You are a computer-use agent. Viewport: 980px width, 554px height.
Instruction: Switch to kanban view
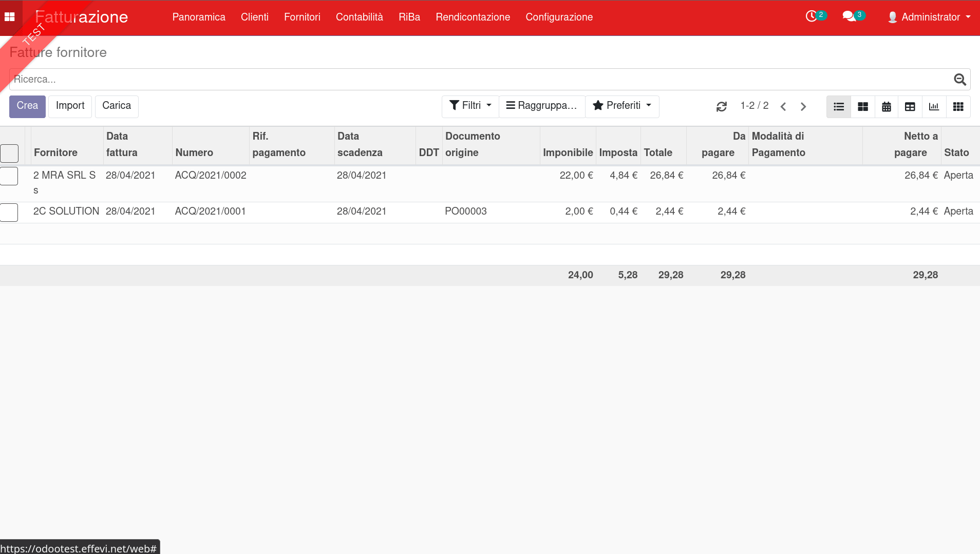(x=862, y=107)
